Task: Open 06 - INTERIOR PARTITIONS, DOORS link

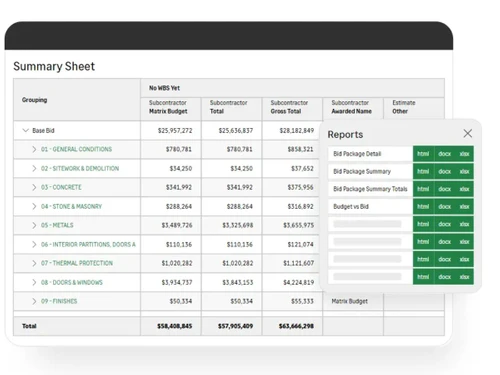Action: (x=88, y=244)
